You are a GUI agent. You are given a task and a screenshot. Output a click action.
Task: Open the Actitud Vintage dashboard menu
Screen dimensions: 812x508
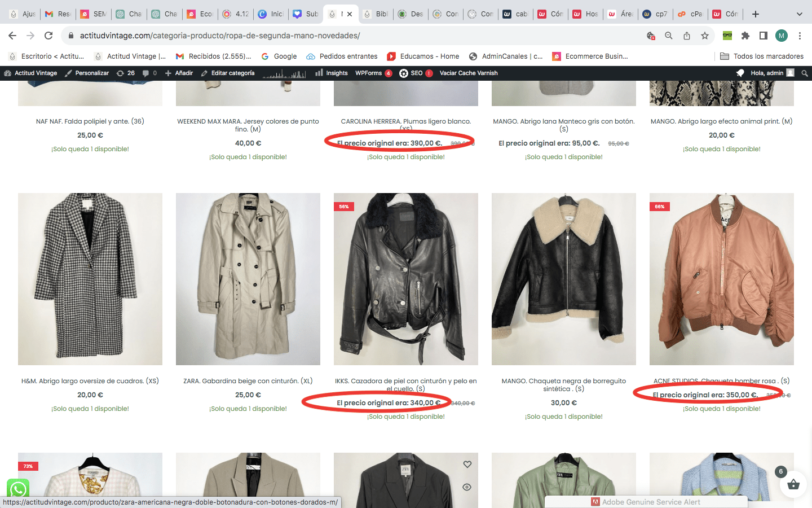click(x=30, y=73)
